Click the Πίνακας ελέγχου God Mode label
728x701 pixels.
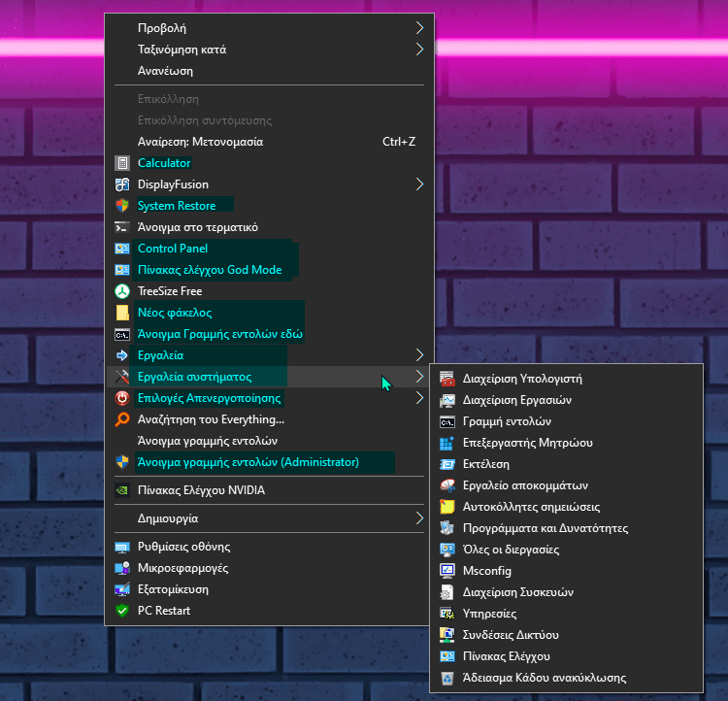tap(210, 270)
